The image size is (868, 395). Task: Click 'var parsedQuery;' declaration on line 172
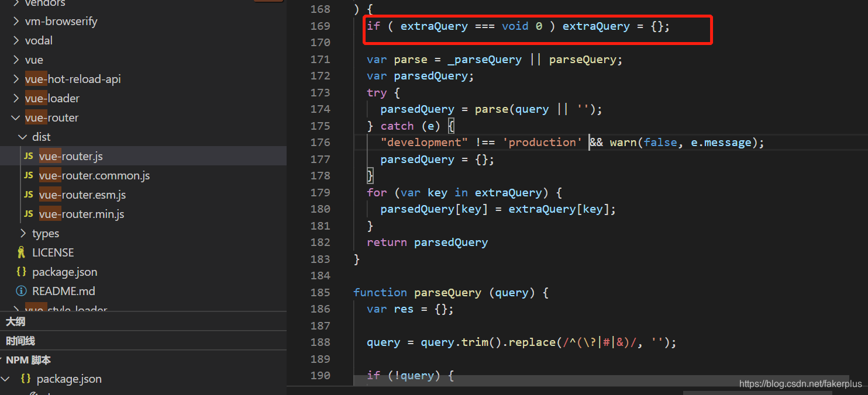point(421,76)
